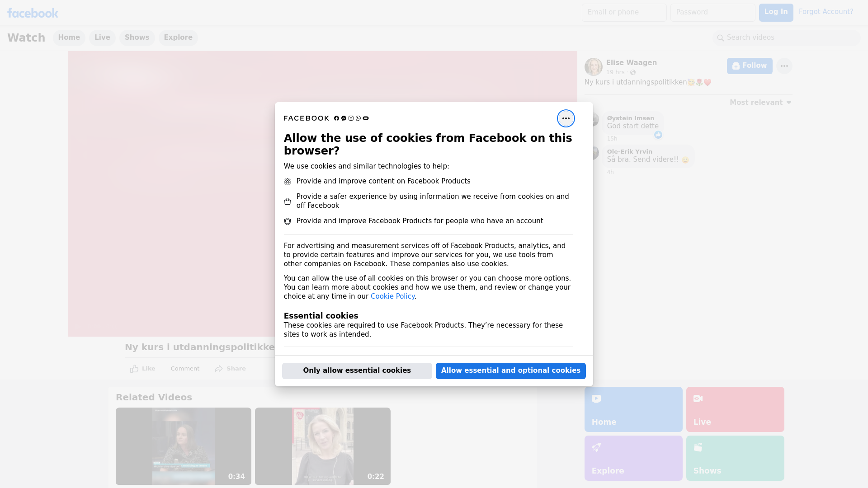Click commenter name Øystein Imsen
Image resolution: width=868 pixels, height=488 pixels.
point(631,118)
